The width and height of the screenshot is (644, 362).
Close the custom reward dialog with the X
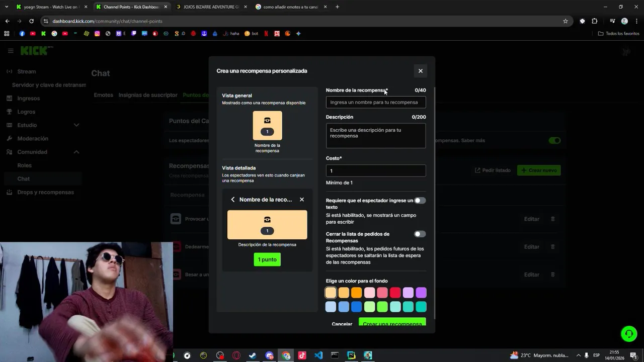click(x=421, y=71)
